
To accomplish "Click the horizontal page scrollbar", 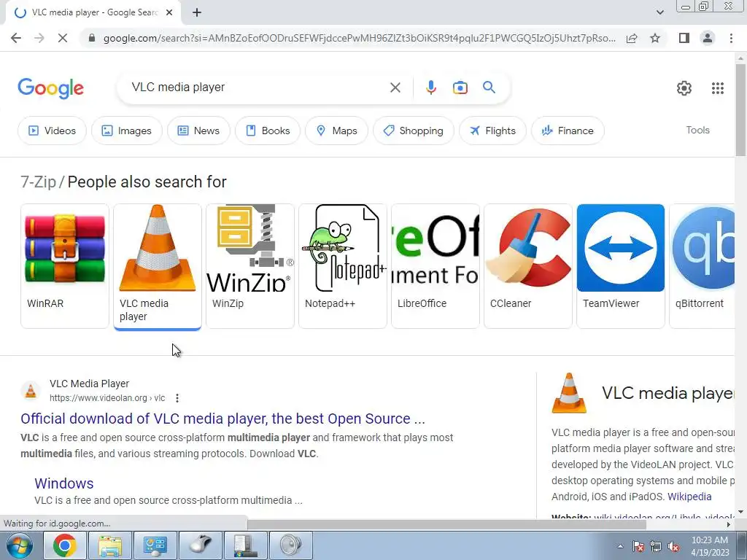I will (x=446, y=524).
